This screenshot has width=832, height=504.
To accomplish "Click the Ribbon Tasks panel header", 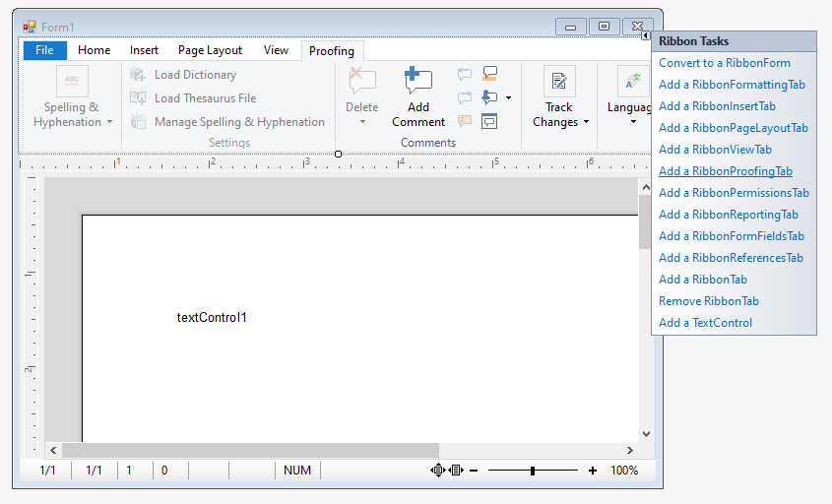I will tap(734, 41).
